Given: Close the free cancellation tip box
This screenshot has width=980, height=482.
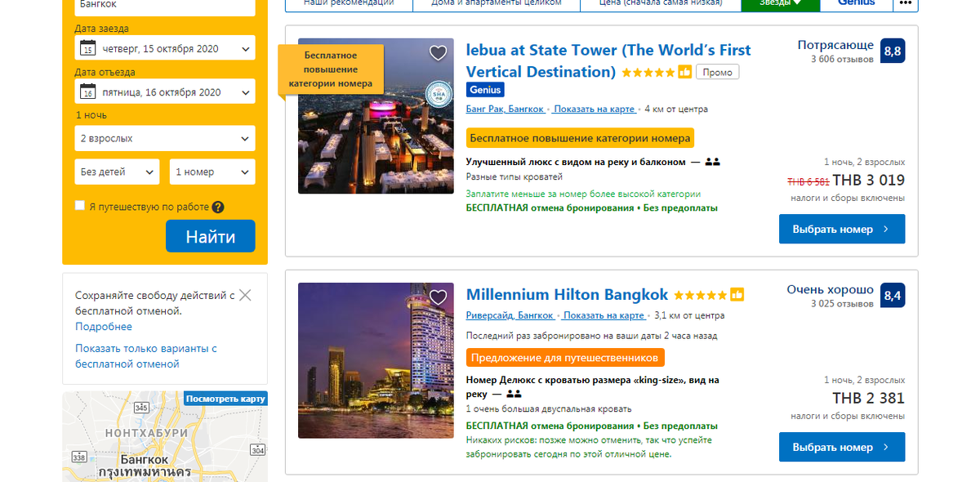Looking at the screenshot, I should point(245,295).
